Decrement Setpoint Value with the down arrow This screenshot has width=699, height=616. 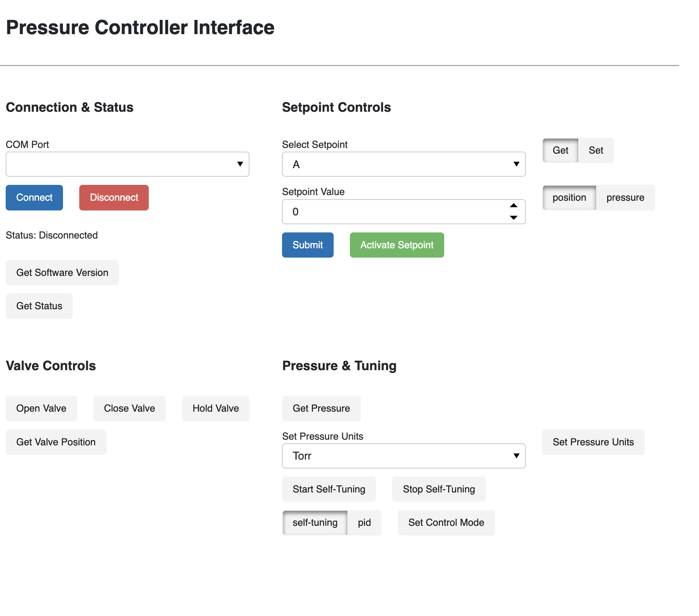(514, 218)
